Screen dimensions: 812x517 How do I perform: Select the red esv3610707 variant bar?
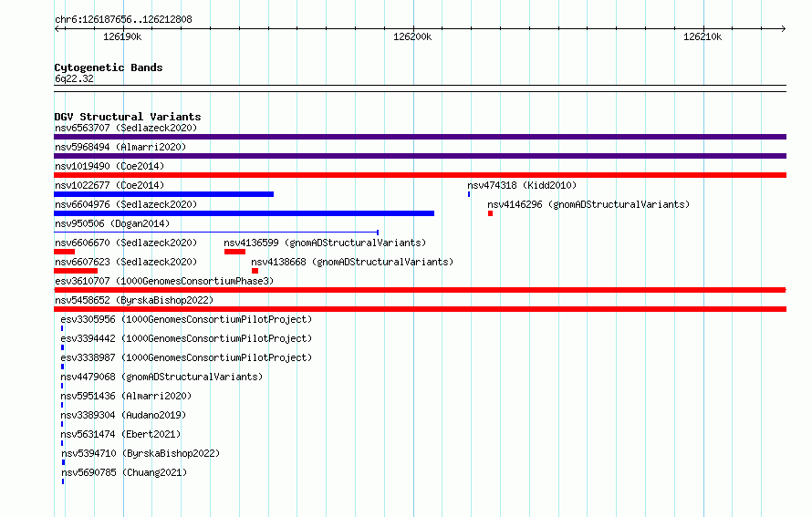[420, 290]
